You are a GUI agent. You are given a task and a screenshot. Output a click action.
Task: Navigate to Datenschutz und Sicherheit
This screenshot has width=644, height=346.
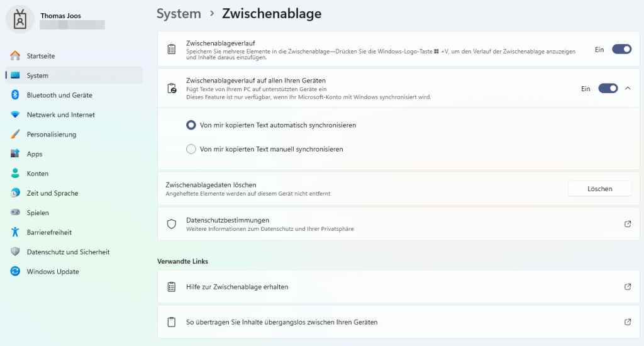click(74, 252)
